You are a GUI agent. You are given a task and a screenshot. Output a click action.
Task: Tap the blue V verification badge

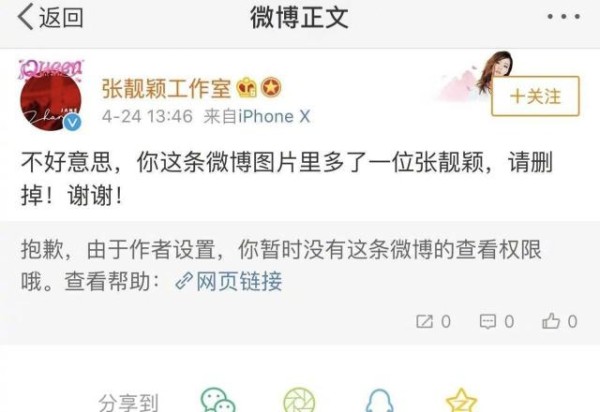[x=72, y=122]
